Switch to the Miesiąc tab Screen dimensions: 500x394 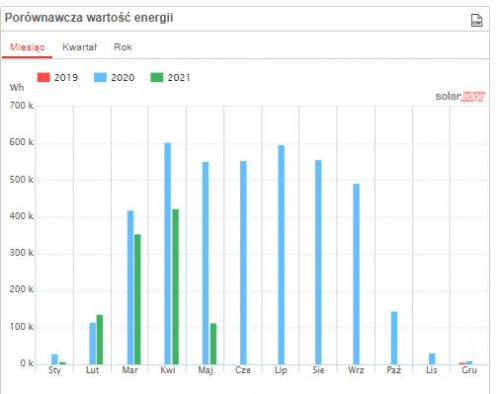click(x=27, y=47)
